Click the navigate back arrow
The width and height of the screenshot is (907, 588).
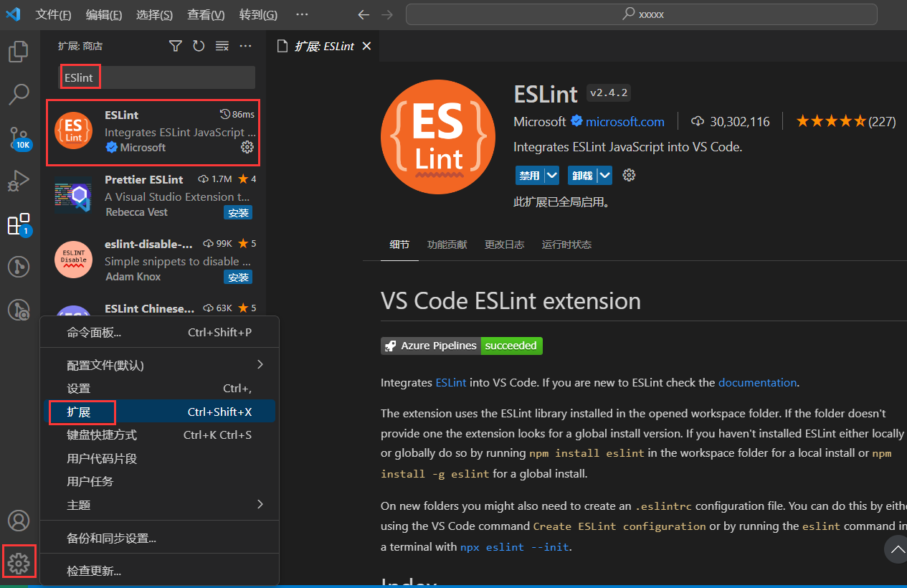point(364,14)
